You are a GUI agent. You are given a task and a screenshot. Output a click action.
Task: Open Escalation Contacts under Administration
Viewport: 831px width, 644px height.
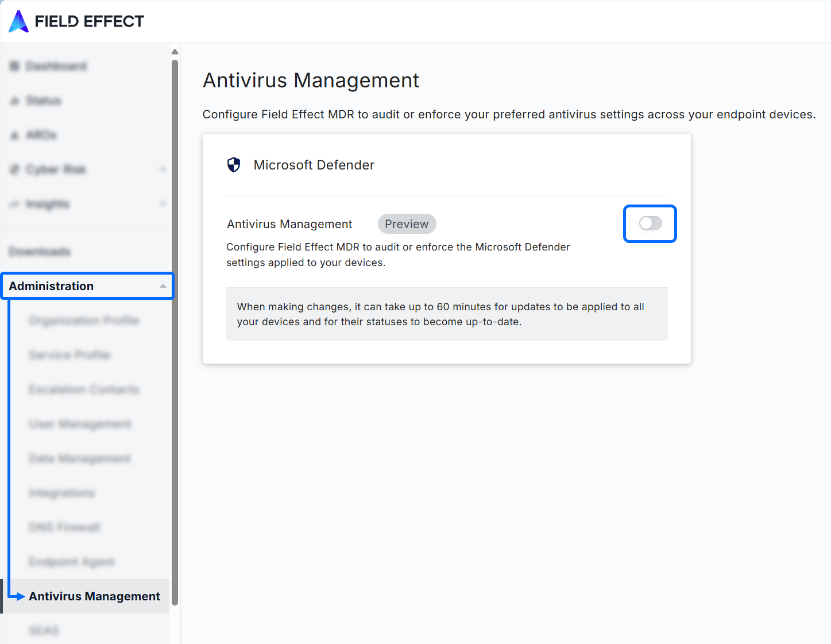[84, 390]
